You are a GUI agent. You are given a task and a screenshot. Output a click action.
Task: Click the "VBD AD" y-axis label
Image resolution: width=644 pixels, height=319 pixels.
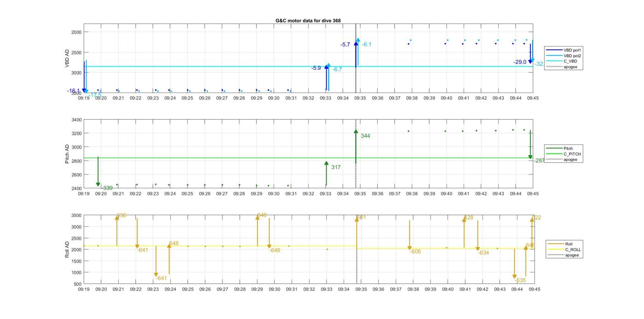[x=67, y=58]
